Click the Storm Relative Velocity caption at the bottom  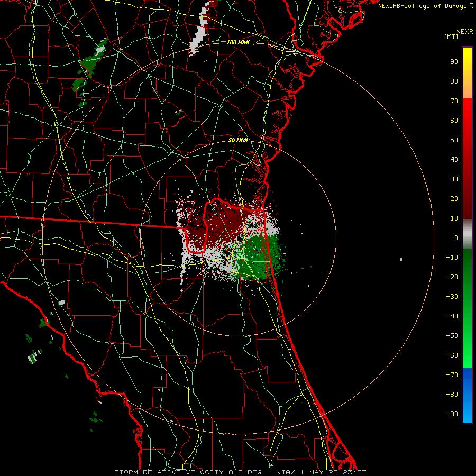click(x=240, y=472)
